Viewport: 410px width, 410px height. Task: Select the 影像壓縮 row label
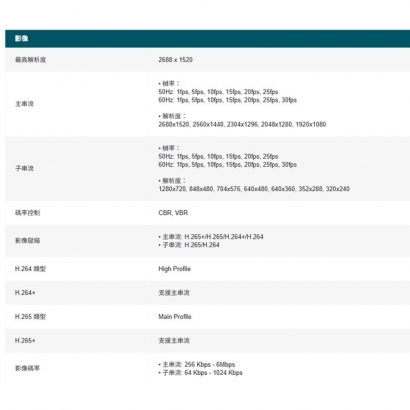click(27, 241)
